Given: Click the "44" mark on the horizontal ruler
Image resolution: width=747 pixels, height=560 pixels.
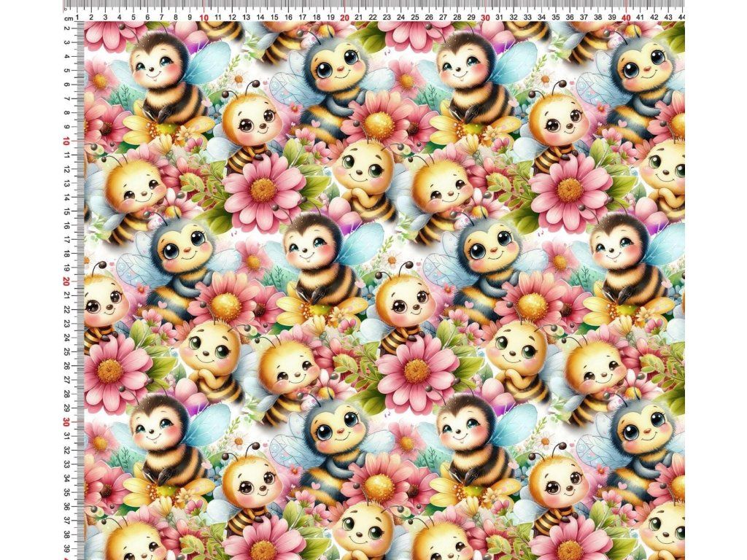Looking at the screenshot, I should point(682,17).
